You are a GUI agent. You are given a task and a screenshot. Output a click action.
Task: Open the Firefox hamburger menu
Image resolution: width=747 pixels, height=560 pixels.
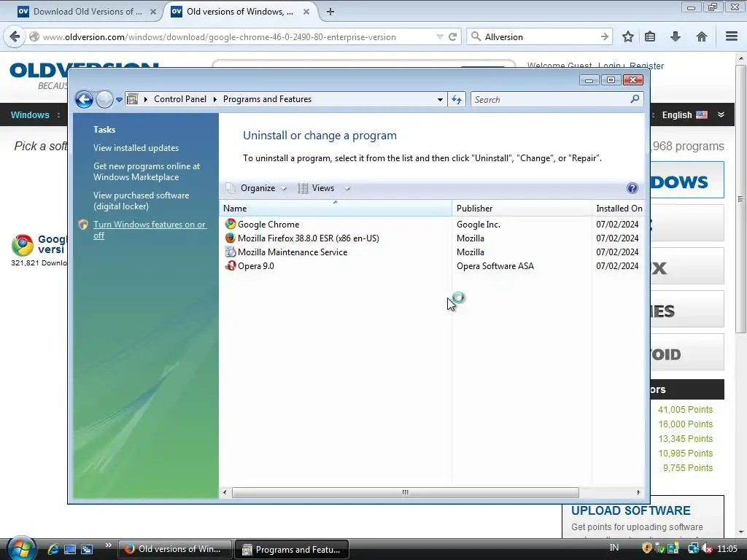732,36
